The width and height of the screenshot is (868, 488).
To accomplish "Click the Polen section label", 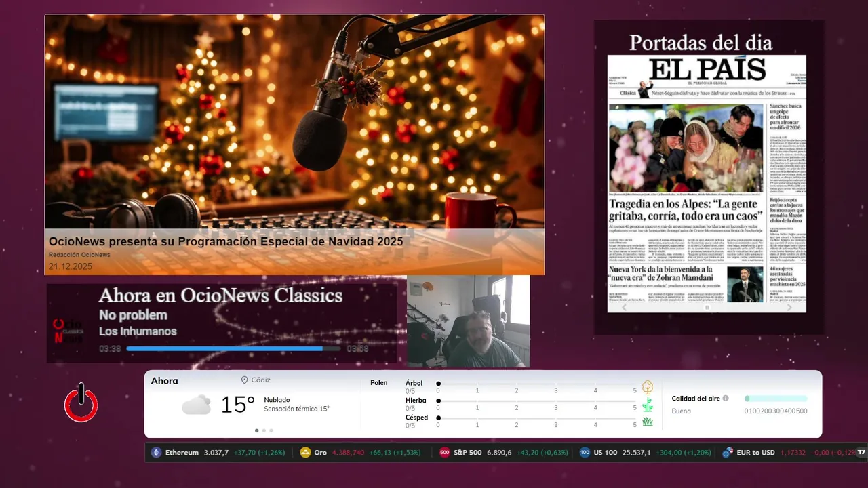I will click(379, 383).
